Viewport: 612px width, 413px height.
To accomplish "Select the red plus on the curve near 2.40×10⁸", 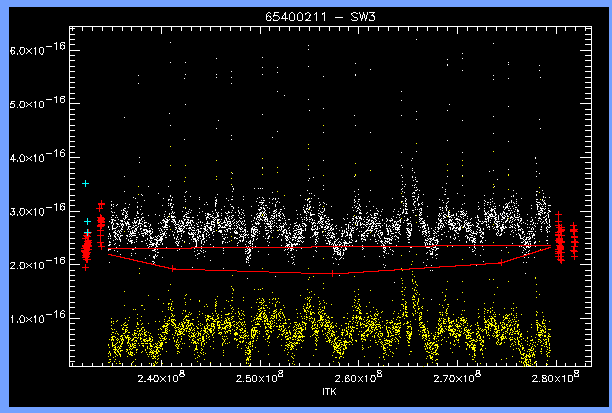I will [173, 268].
